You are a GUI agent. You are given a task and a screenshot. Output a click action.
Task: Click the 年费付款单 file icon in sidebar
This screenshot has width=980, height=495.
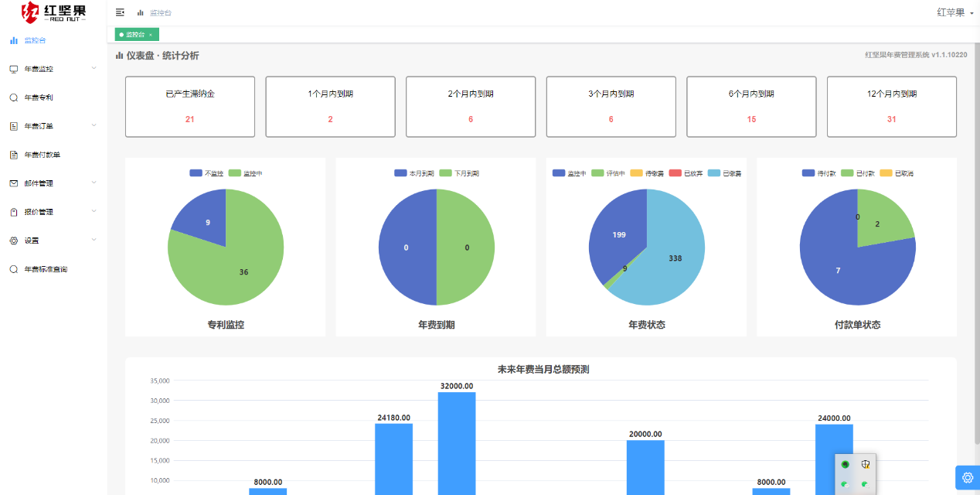(x=14, y=155)
